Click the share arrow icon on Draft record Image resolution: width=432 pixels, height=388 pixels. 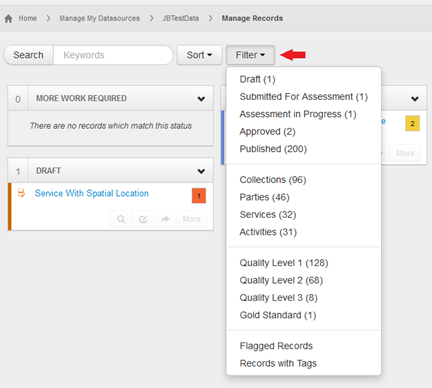tap(165, 219)
